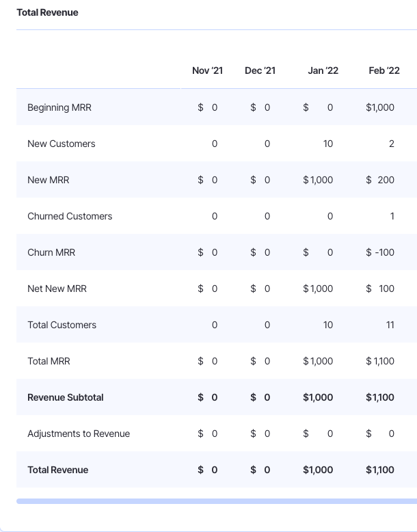The height and width of the screenshot is (532, 417).
Task: Click the Jan '22 New Customers cell
Action: tap(328, 144)
